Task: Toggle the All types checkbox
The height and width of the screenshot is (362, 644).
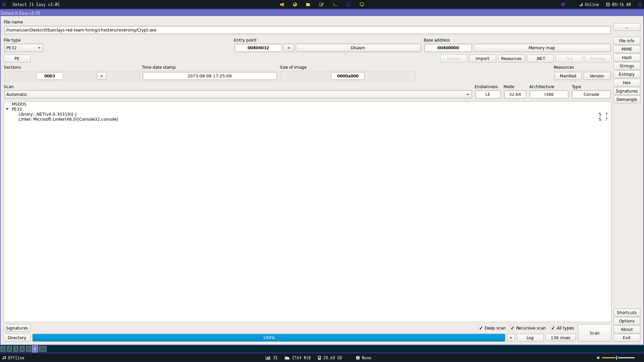Action: point(553,328)
